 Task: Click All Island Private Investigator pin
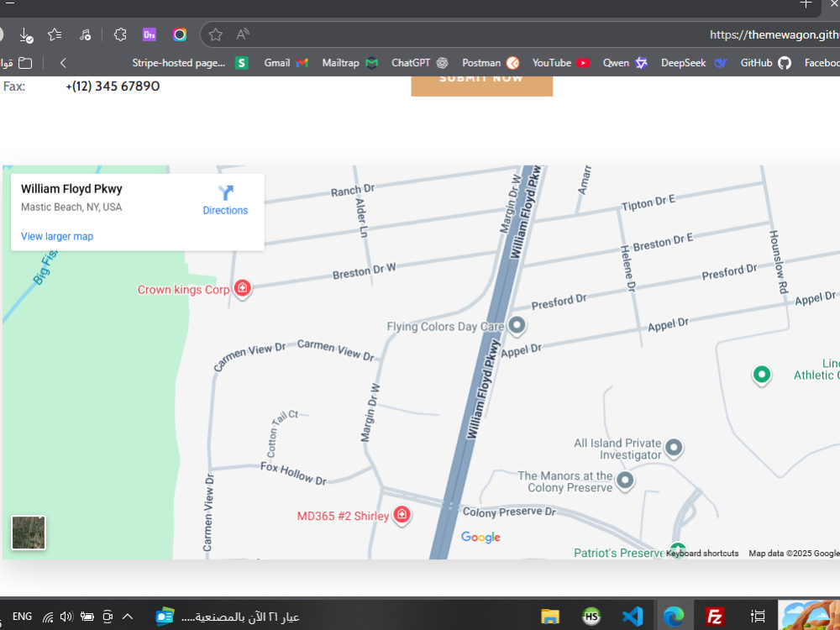[x=674, y=448]
